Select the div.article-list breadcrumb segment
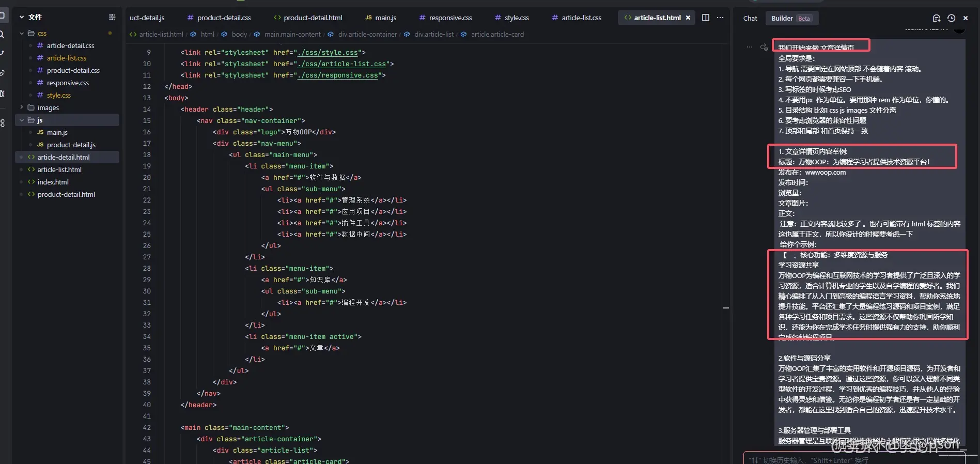The image size is (980, 464). pos(434,34)
